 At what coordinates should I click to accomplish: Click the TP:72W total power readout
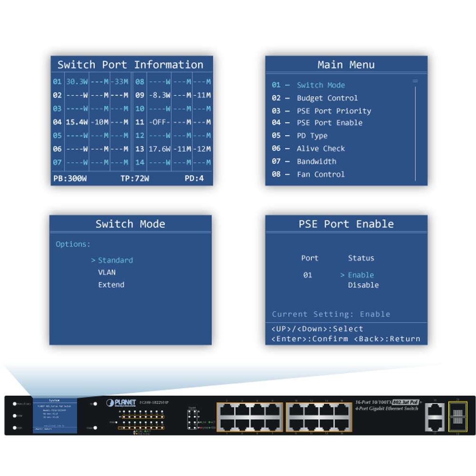coord(135,178)
